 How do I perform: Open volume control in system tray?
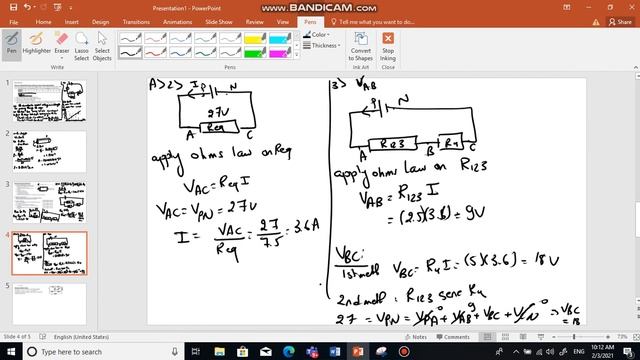550,351
